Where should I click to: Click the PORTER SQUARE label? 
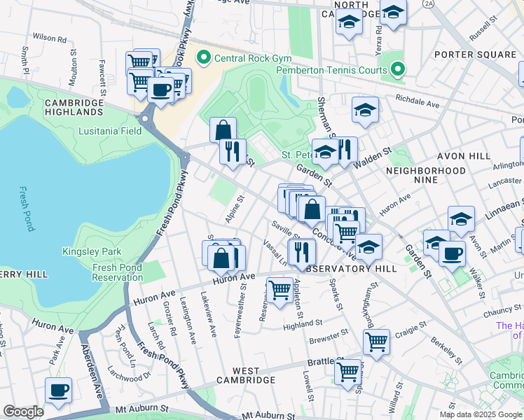(x=475, y=55)
